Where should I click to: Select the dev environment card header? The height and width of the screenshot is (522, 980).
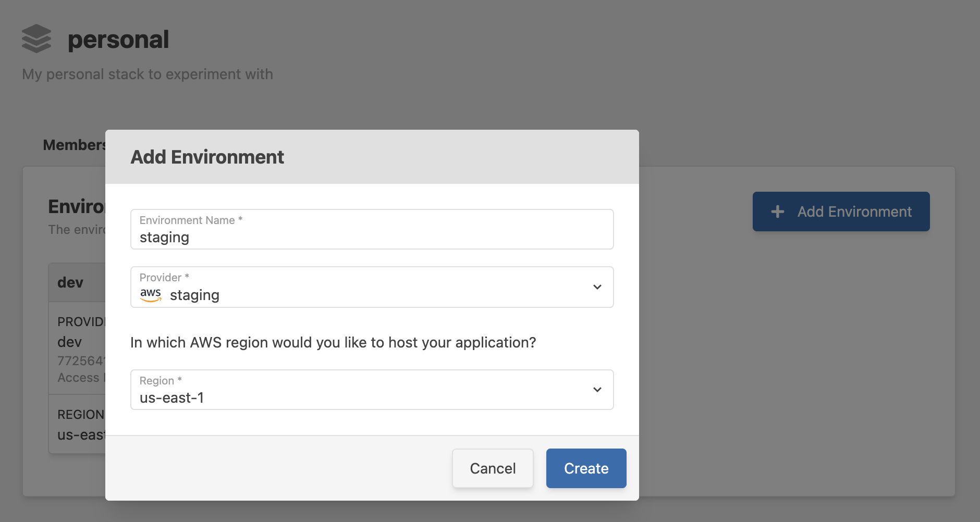tap(70, 282)
